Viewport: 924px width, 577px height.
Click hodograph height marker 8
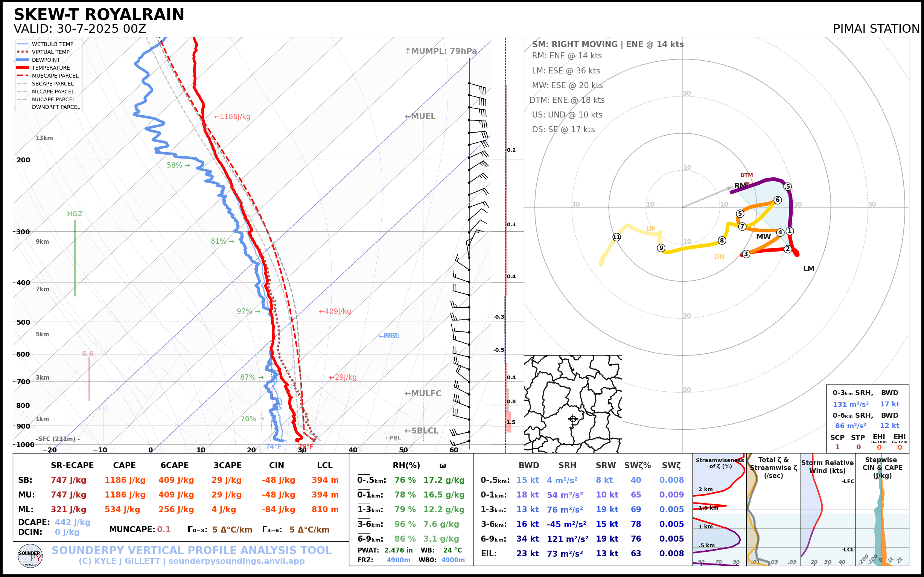[x=722, y=240]
